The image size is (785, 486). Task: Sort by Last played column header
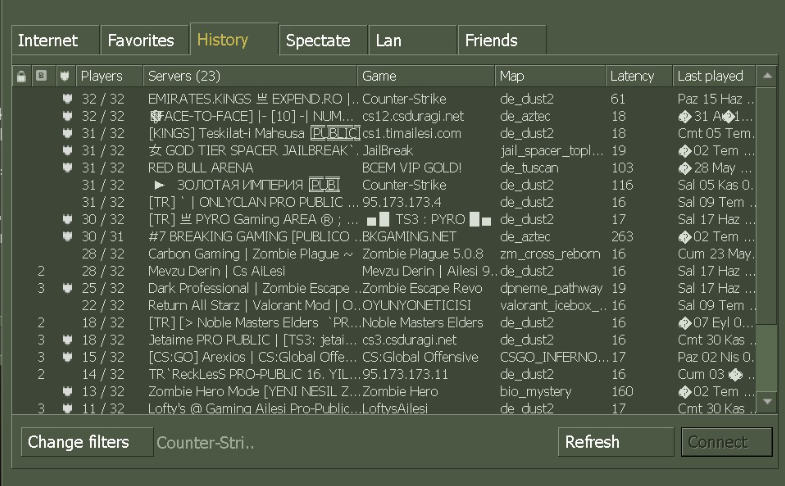point(714,76)
